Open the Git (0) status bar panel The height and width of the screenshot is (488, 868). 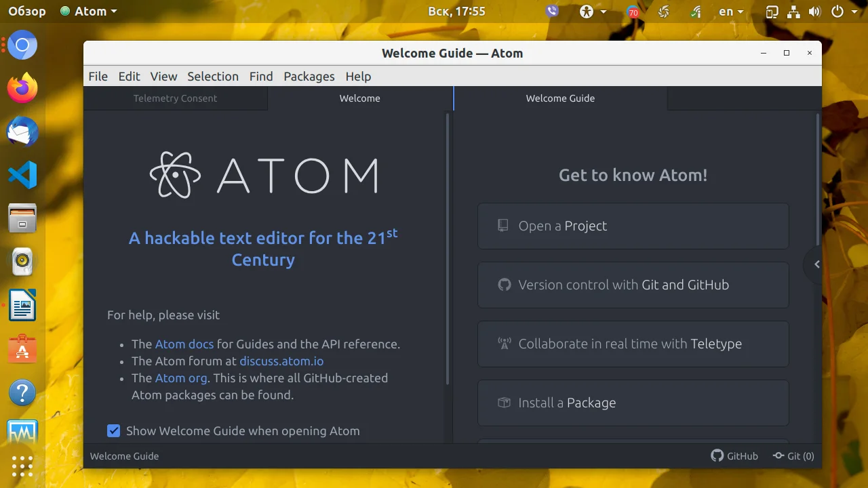[793, 456]
